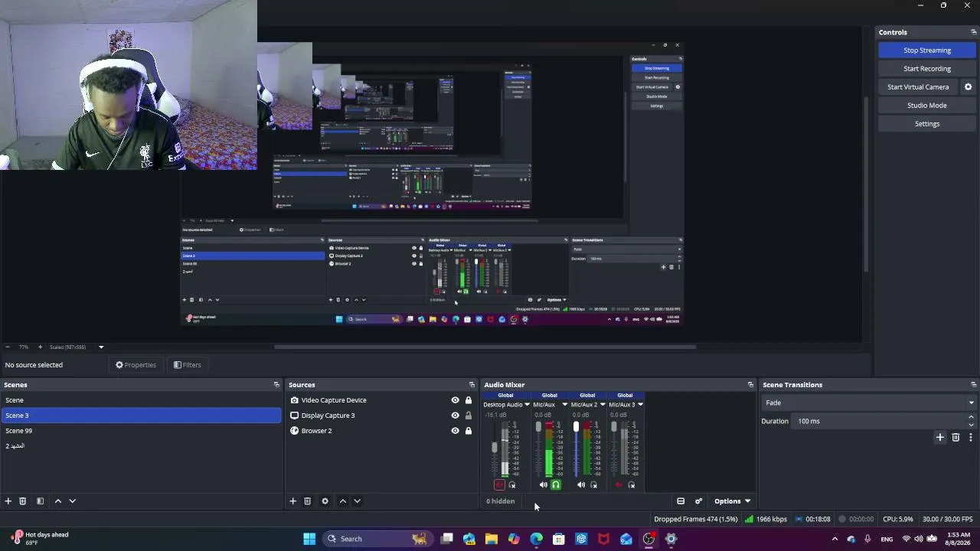Screen dimensions: 980x551
Task: Hide the Display Capture 3 source
Action: coord(455,416)
